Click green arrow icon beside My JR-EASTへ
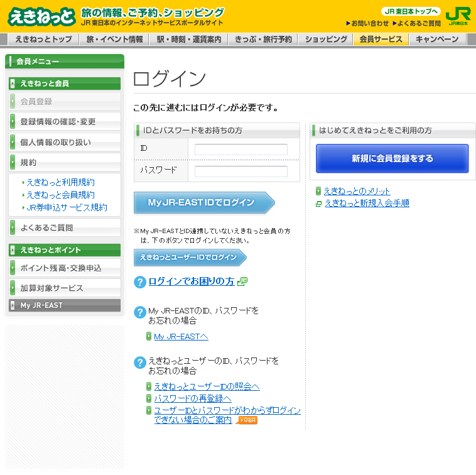476x475 pixels. (x=149, y=336)
